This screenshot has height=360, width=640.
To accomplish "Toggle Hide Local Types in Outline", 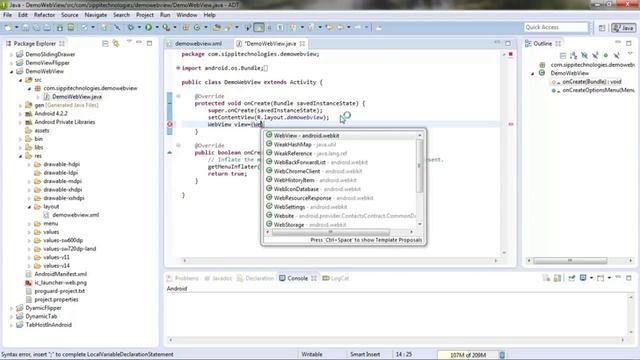I will tap(617, 55).
